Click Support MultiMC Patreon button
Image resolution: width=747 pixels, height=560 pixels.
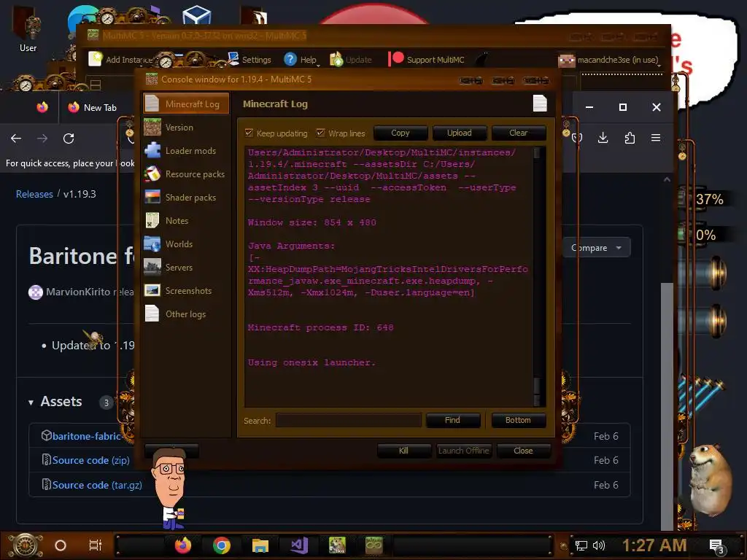(426, 60)
